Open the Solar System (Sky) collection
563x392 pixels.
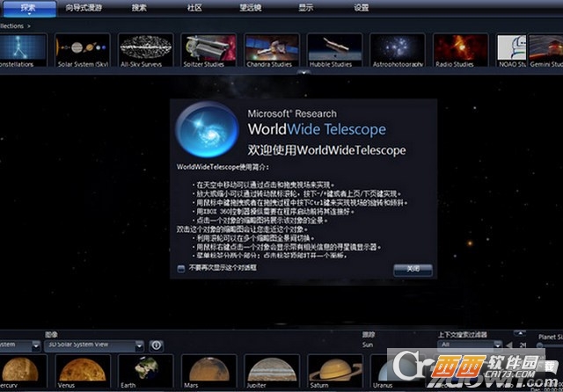(x=83, y=50)
